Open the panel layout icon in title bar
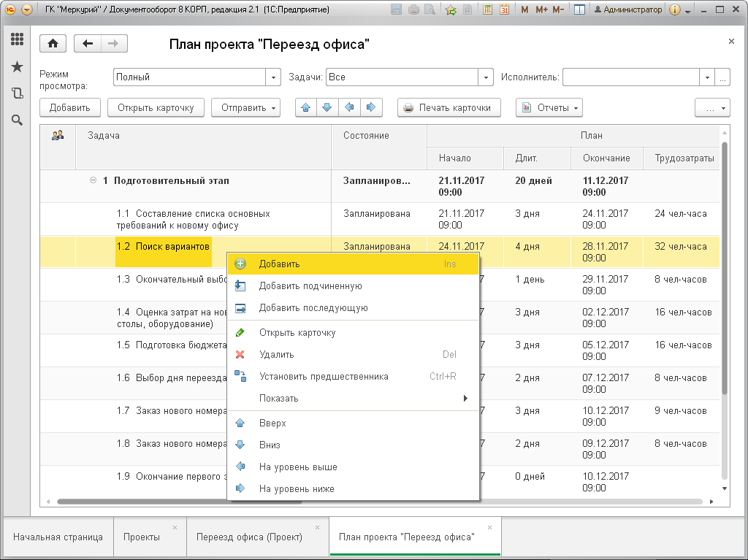The width and height of the screenshot is (748, 560). pyautogui.click(x=579, y=9)
